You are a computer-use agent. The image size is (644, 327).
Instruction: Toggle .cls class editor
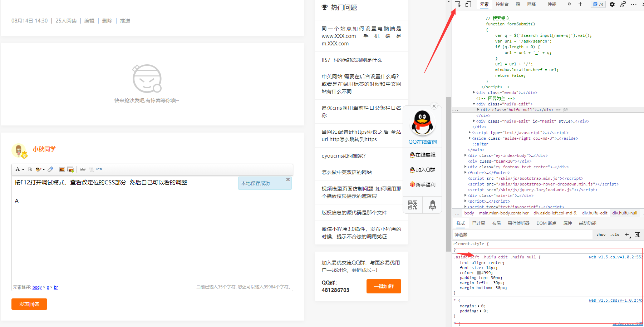pyautogui.click(x=615, y=235)
